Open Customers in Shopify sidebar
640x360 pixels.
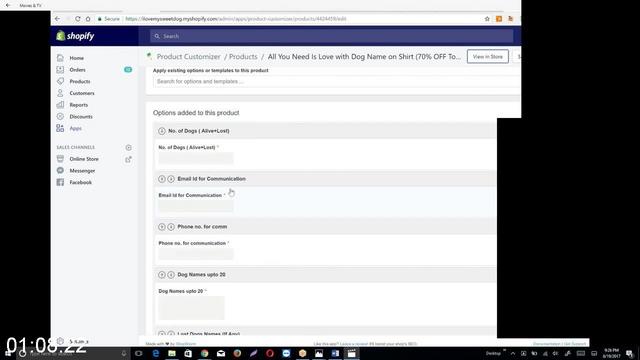(82, 93)
